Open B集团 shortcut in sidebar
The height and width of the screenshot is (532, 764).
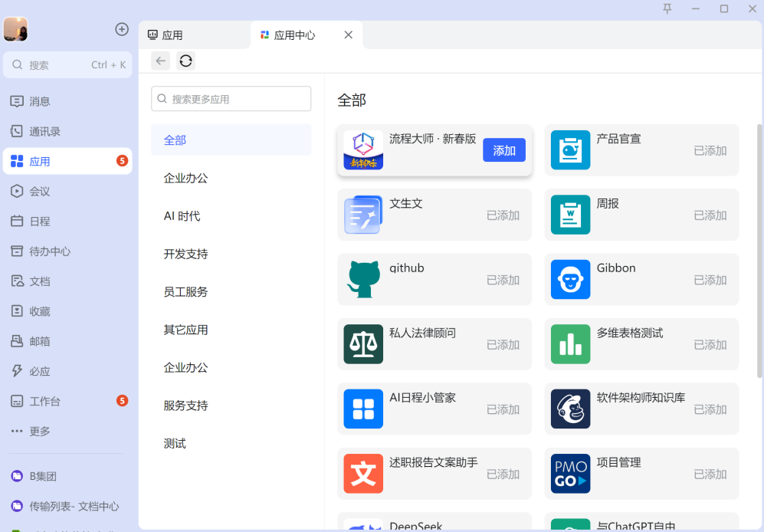[67, 476]
